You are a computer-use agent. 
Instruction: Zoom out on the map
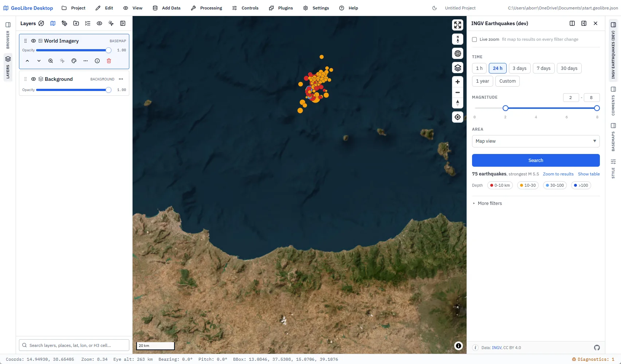click(457, 92)
